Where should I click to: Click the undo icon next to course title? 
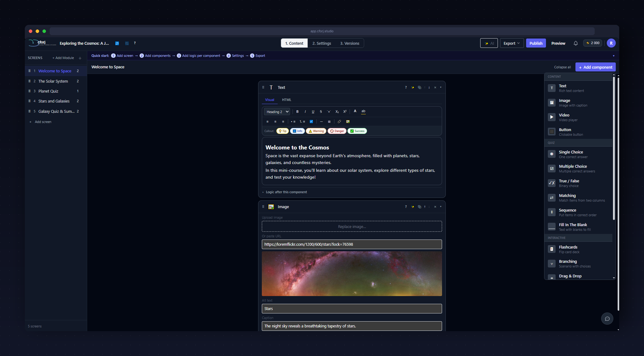117,43
